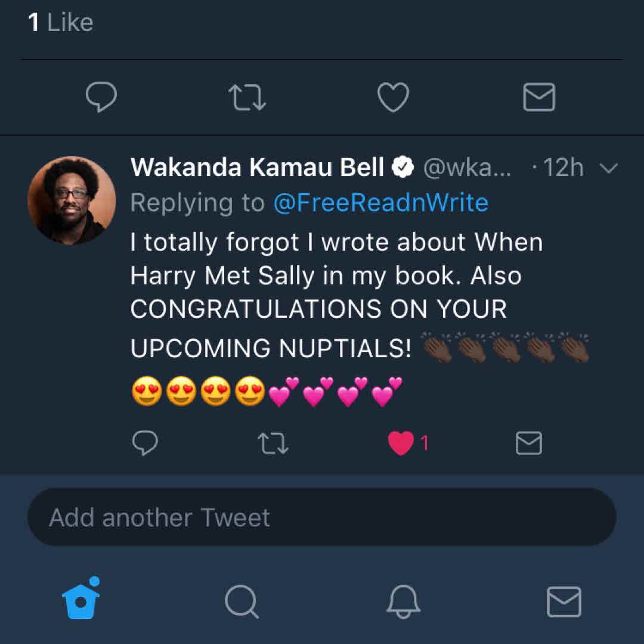Reply to the top tweet
The width and height of the screenshot is (644, 644).
tap(101, 97)
